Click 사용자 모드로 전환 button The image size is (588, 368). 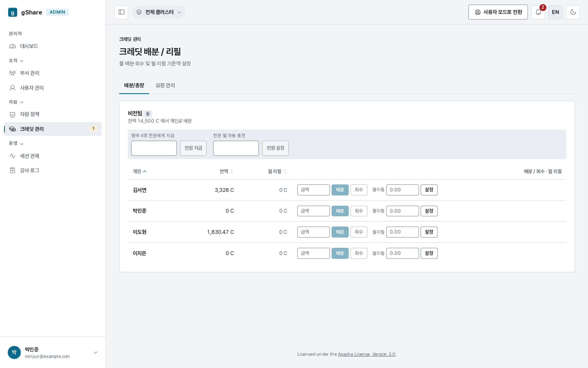498,12
